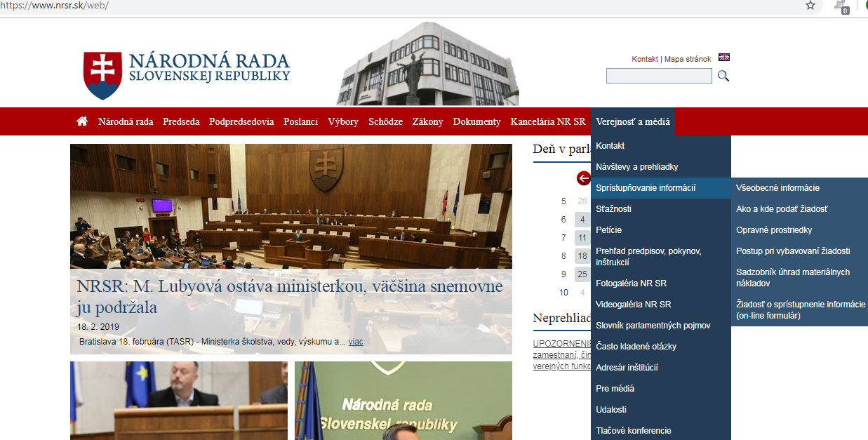Select Udalosti menu entry
Image resolution: width=868 pixels, height=440 pixels.
point(661,410)
